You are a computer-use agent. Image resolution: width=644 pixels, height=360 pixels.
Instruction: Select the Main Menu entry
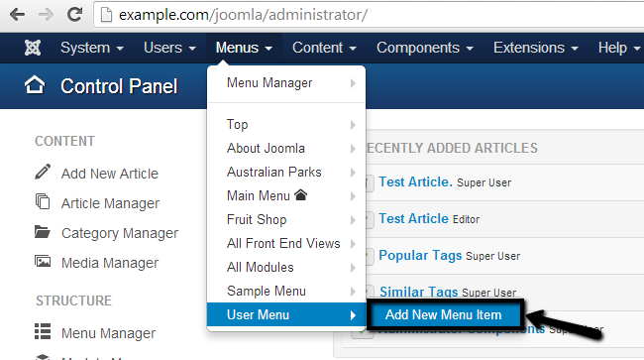pos(286,196)
